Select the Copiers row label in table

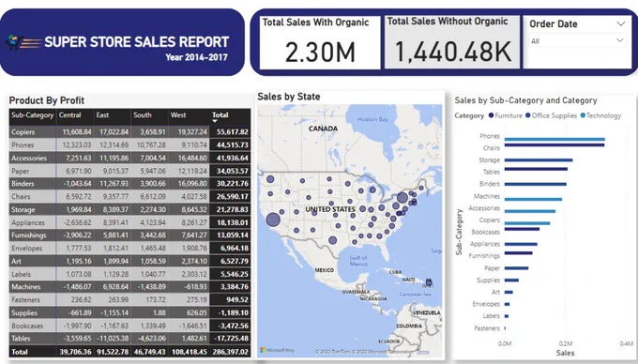(23, 131)
